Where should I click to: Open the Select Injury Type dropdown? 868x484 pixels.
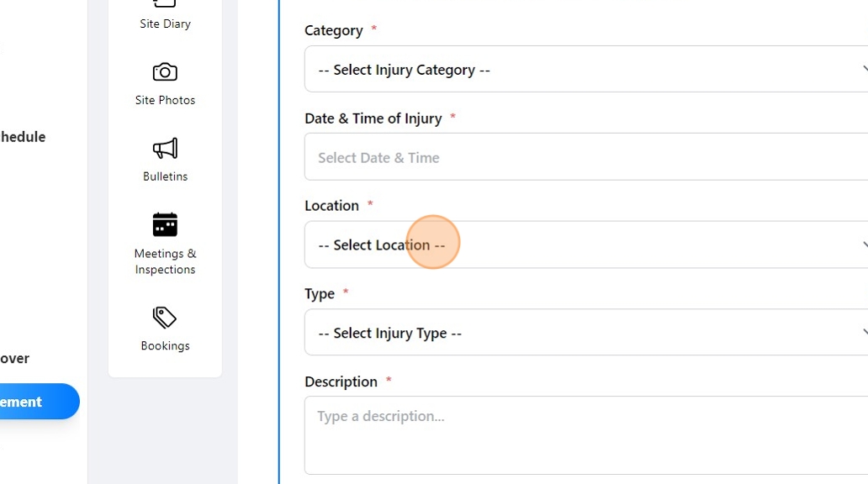(586, 332)
